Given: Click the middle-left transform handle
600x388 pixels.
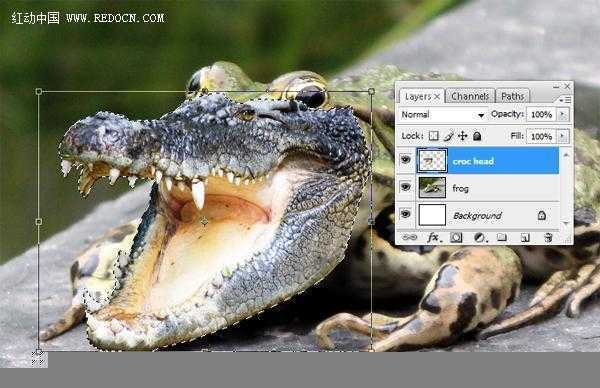Looking at the screenshot, I should point(39,221).
